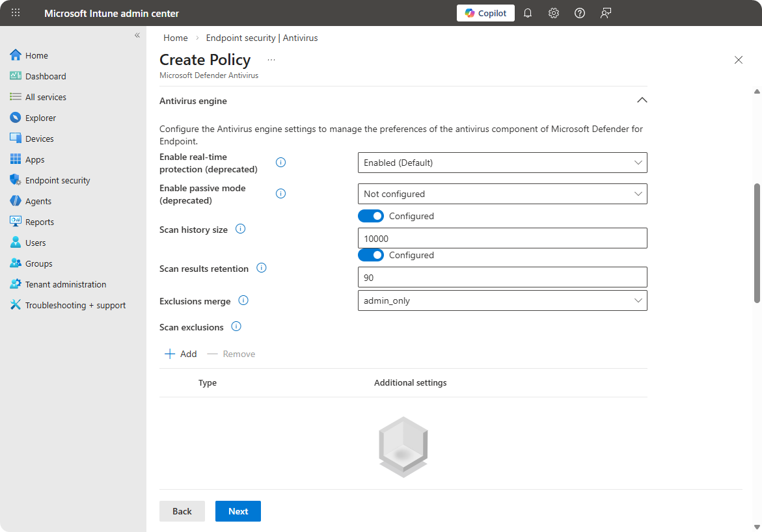Disable the Scan results retention Configured toggle
The image size is (762, 532).
click(371, 255)
